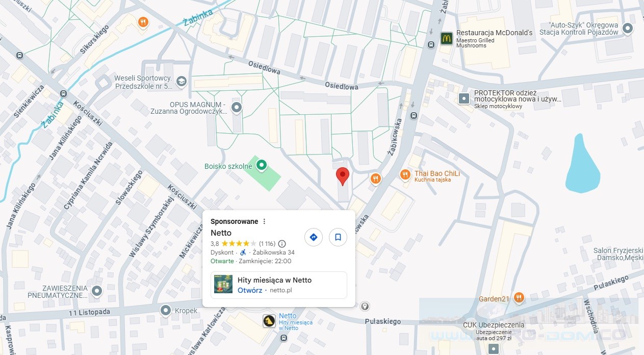The height and width of the screenshot is (355, 644).
Task: Select the McDonald's restaurant map icon
Action: [447, 38]
